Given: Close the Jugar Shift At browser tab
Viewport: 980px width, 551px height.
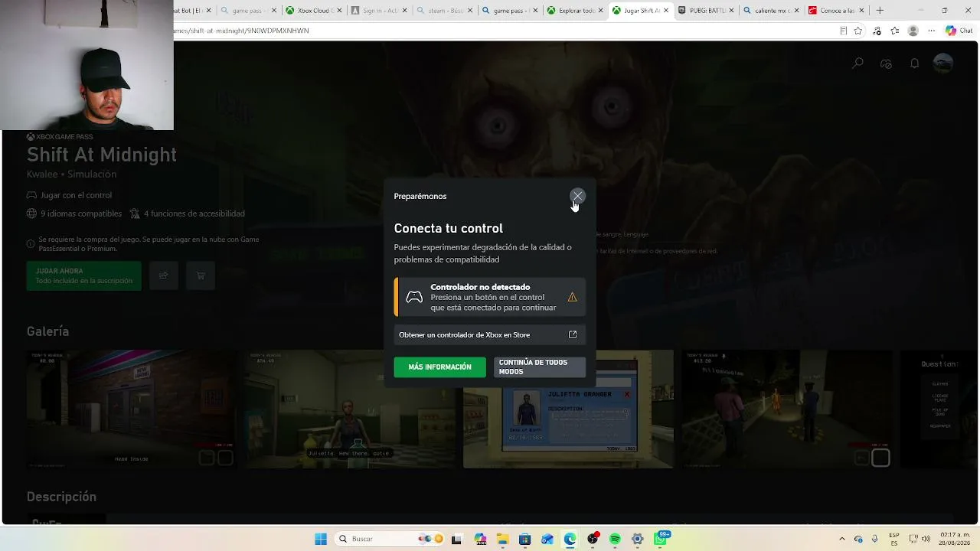Looking at the screenshot, I should click(x=665, y=11).
